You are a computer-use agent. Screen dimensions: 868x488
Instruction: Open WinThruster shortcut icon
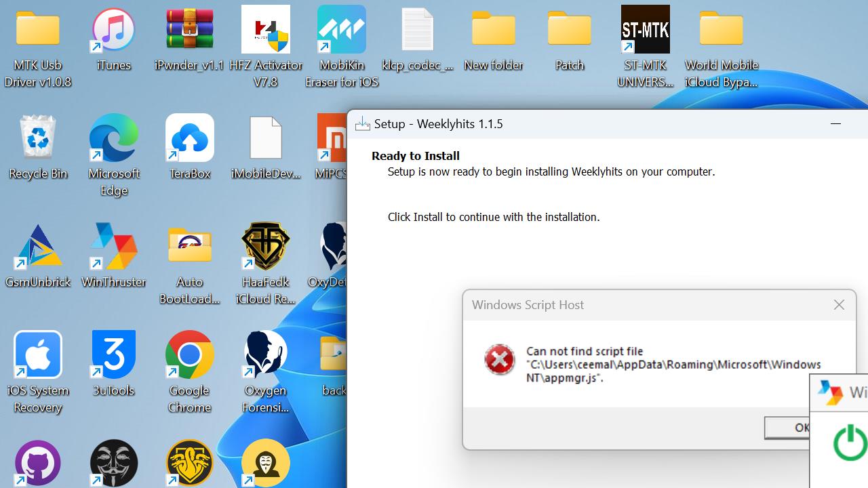click(x=114, y=248)
